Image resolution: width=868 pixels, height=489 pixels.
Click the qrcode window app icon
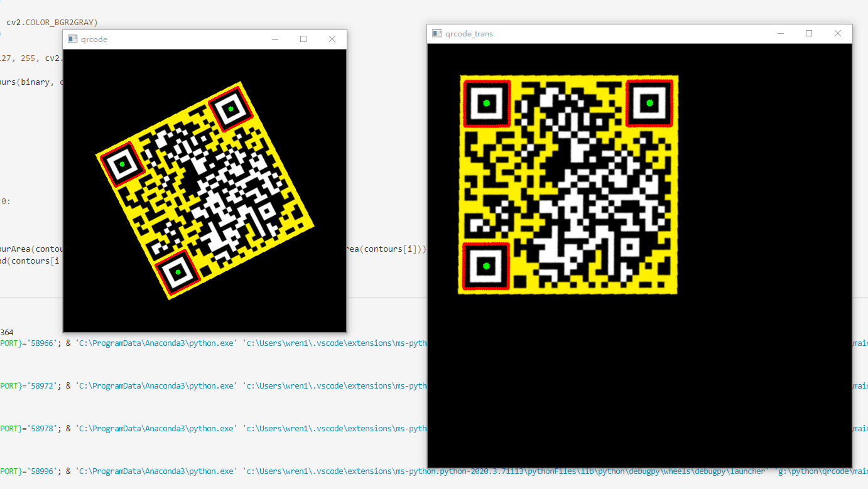[x=72, y=39]
